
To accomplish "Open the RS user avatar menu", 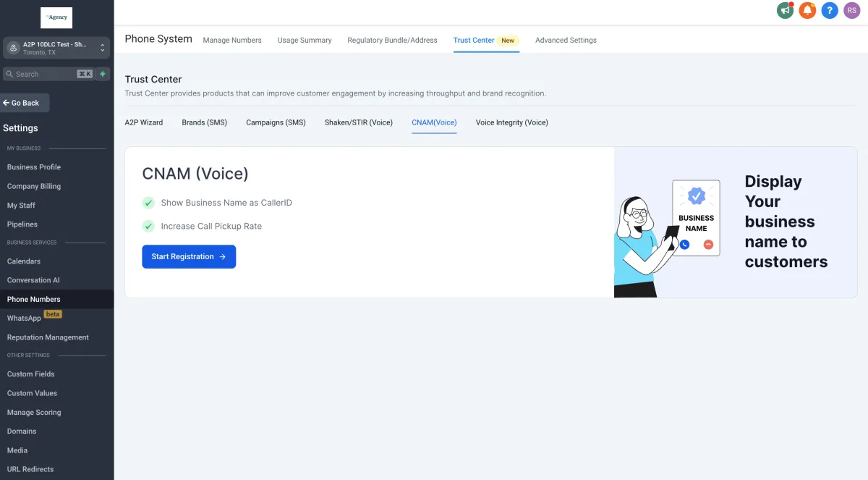I will 852,10.
